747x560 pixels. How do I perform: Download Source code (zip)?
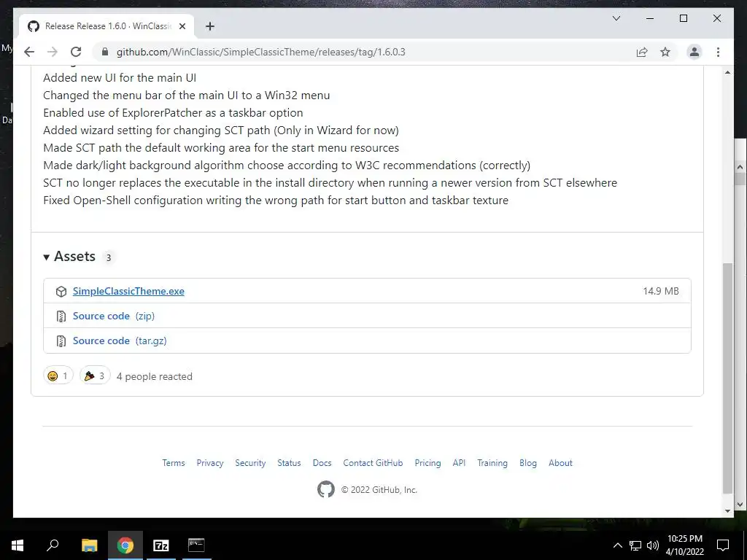coord(113,316)
